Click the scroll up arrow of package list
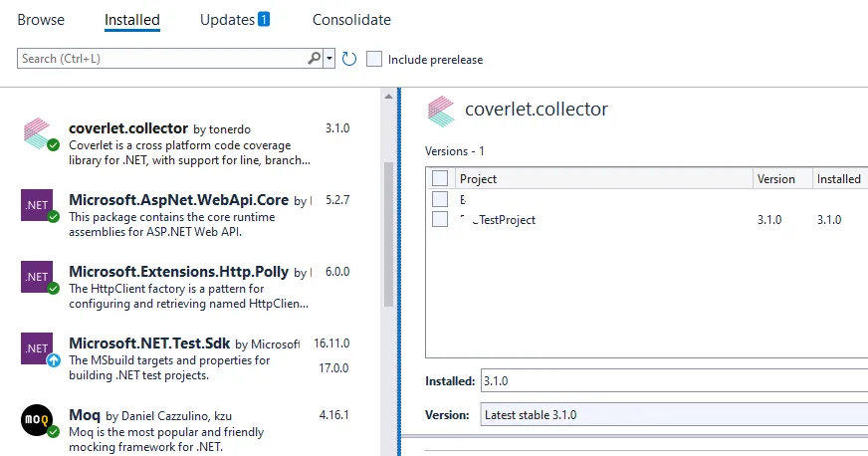 [388, 97]
